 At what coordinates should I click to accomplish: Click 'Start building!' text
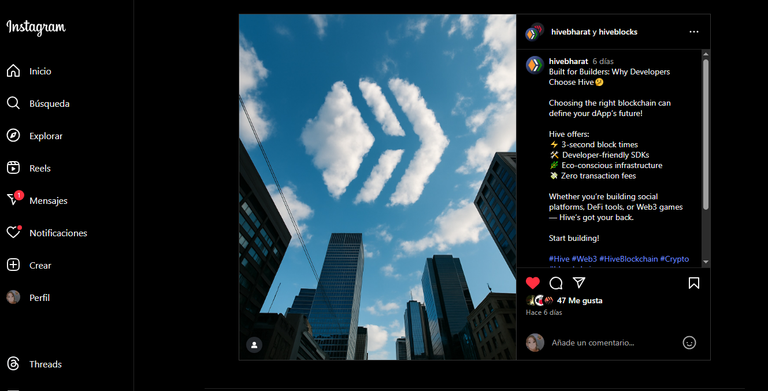574,238
